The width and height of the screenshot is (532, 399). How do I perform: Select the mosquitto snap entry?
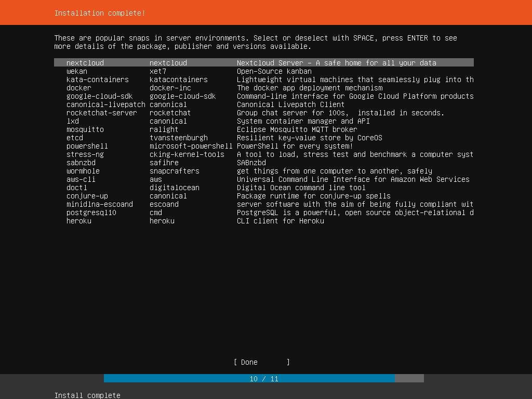click(263, 129)
